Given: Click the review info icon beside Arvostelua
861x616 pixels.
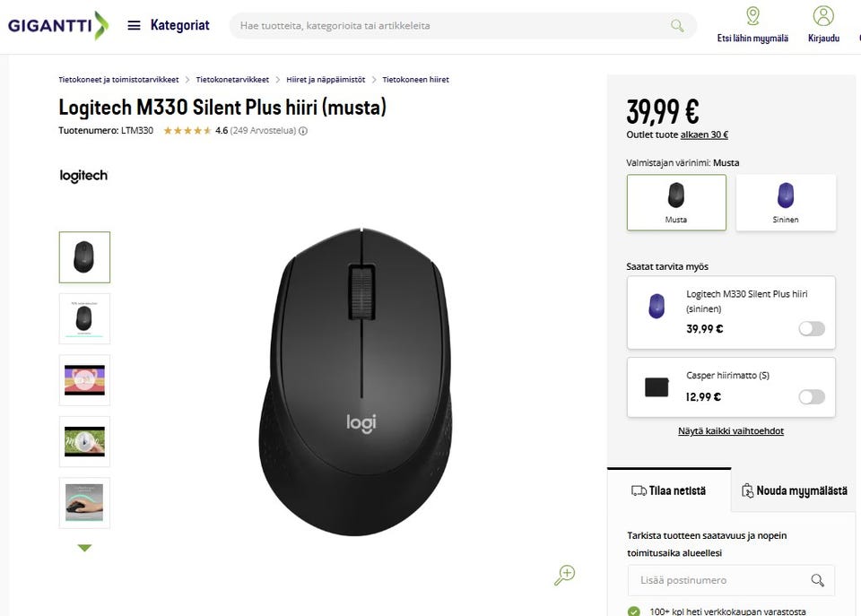Looking at the screenshot, I should (303, 131).
